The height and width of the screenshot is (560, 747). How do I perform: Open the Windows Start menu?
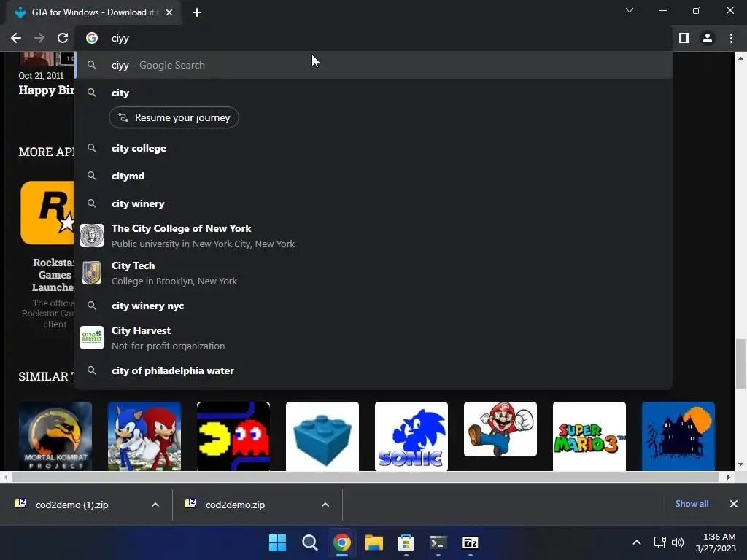coord(278,542)
